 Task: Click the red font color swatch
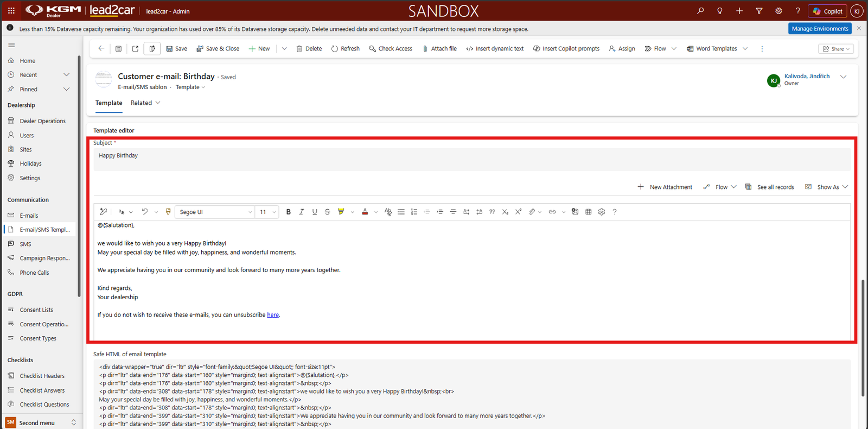point(365,212)
